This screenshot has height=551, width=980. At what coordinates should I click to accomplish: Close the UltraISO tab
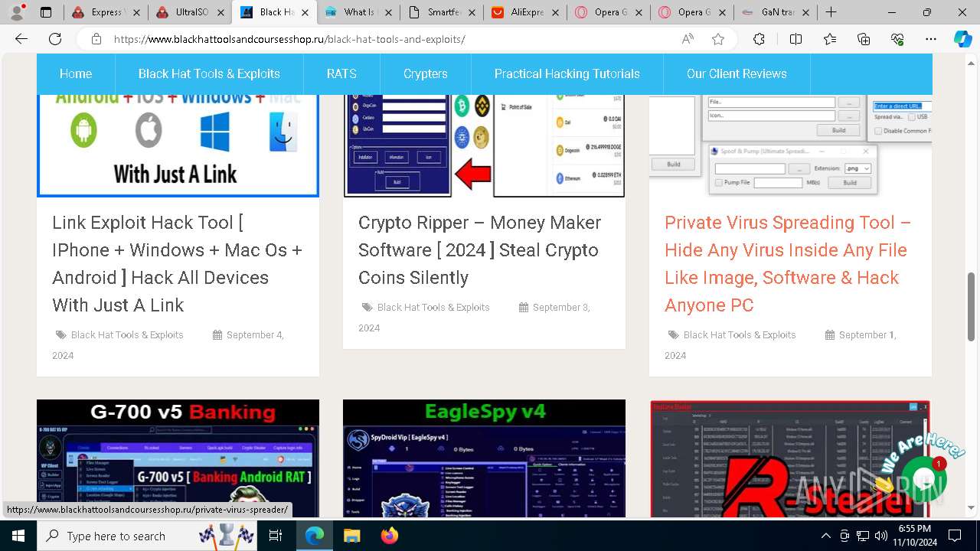tap(219, 12)
